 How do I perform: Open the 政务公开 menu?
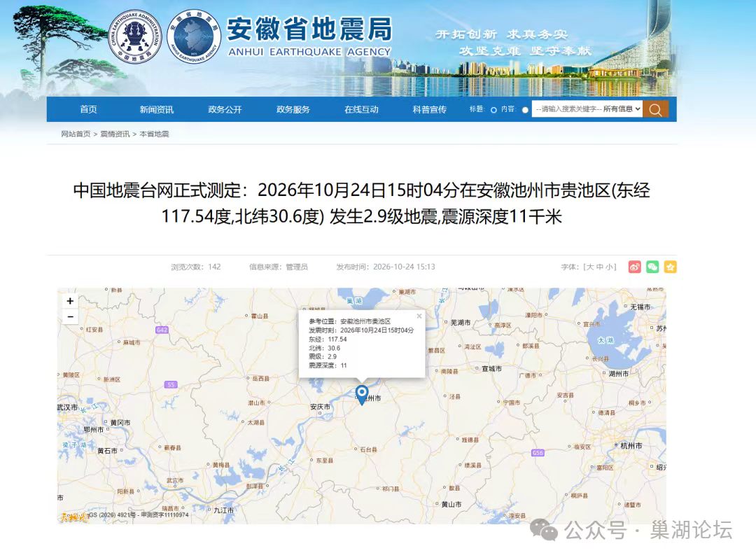pos(225,109)
